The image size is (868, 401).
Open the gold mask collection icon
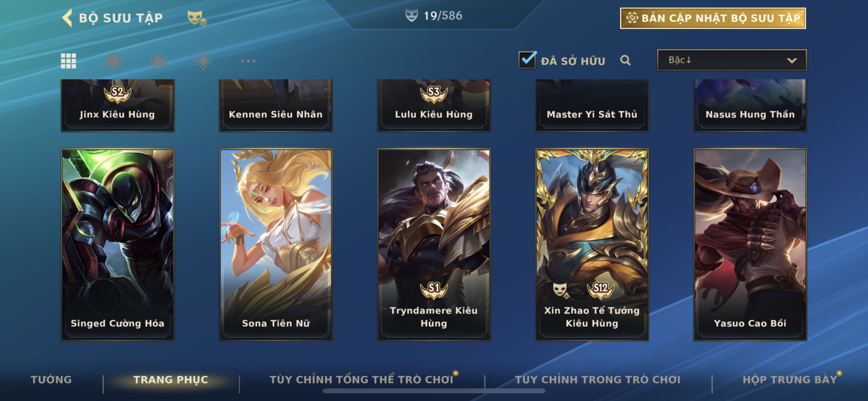[x=197, y=18]
